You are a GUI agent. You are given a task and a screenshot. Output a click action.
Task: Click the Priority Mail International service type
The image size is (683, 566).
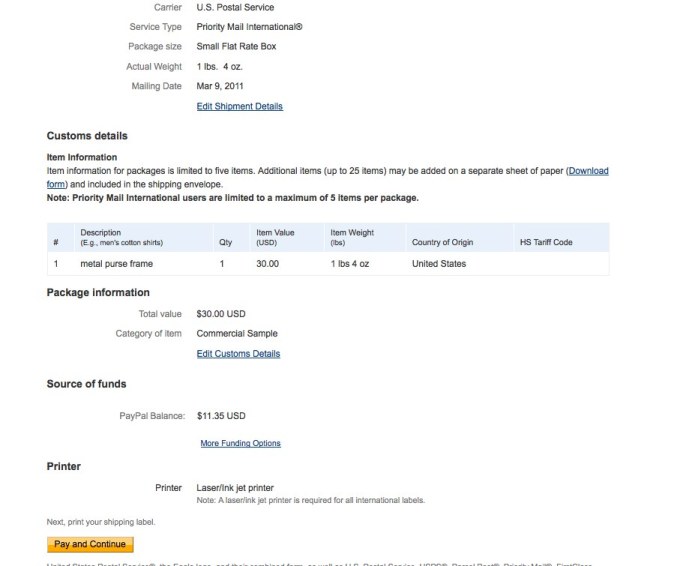click(x=249, y=27)
